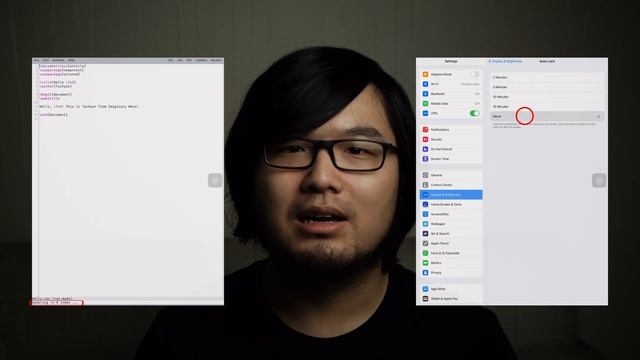The image size is (640, 360).
Task: Open Battery via its green icon
Action: pos(425,263)
